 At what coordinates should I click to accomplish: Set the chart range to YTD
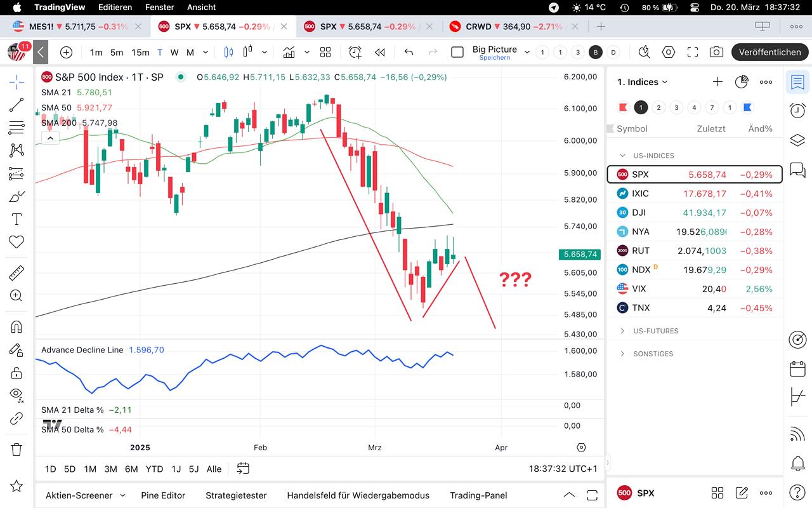(154, 469)
